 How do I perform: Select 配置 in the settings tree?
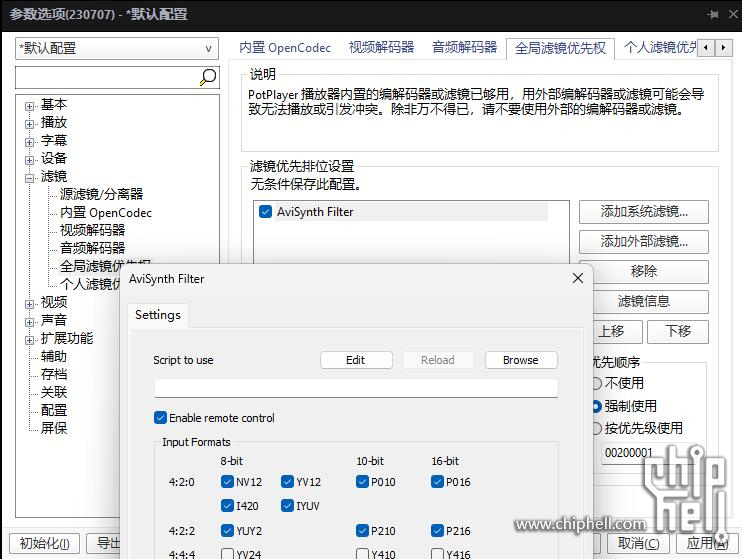click(x=53, y=410)
